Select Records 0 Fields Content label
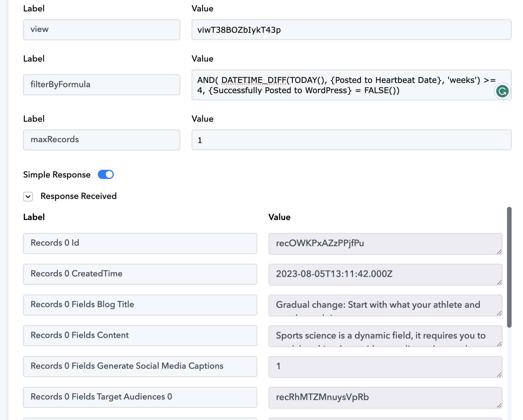This screenshot has height=420, width=523. tap(140, 336)
